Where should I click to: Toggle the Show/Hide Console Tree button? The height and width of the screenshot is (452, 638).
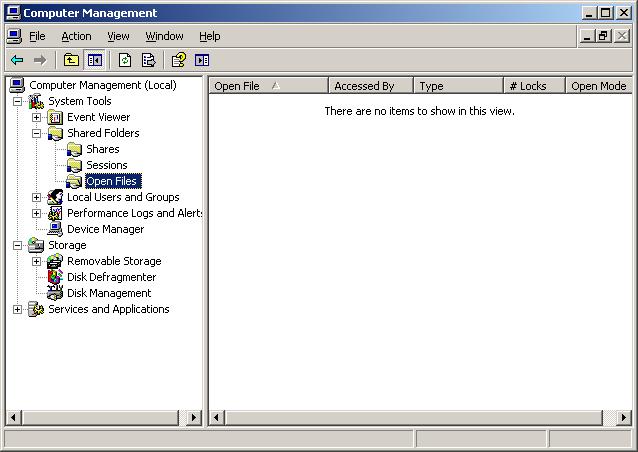click(95, 60)
